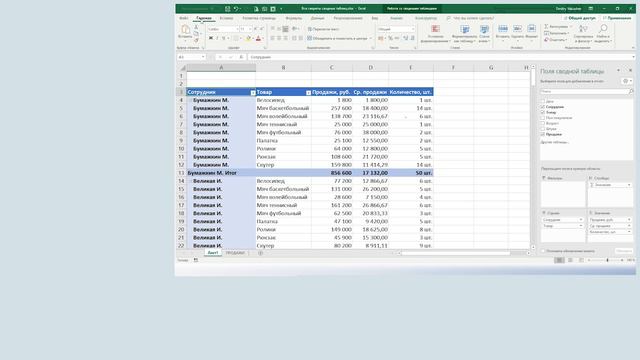The height and width of the screenshot is (360, 640).
Task: Open Сотрудник field dropdown in Rows area
Action: click(x=581, y=220)
